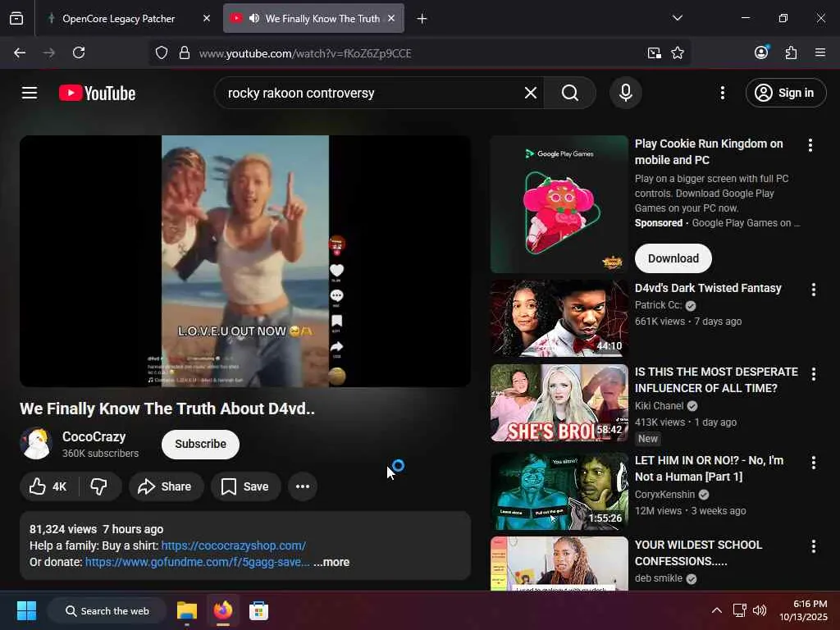Click the shield tracking protection icon
The height and width of the screenshot is (630, 840).
click(162, 52)
